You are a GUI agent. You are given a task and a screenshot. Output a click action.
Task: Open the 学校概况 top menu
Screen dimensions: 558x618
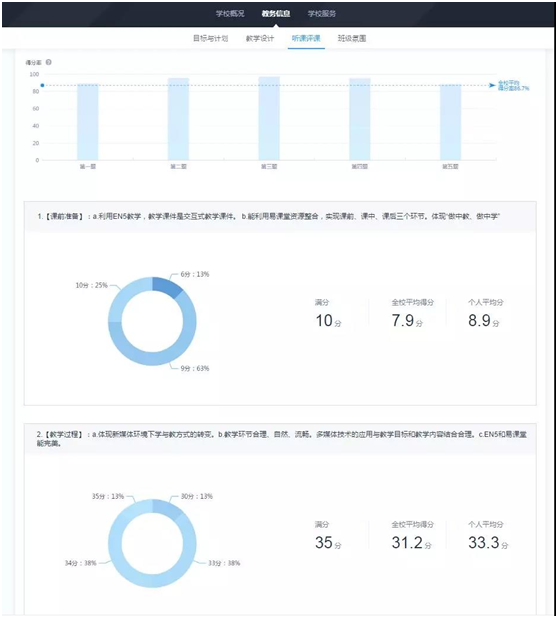click(x=230, y=13)
